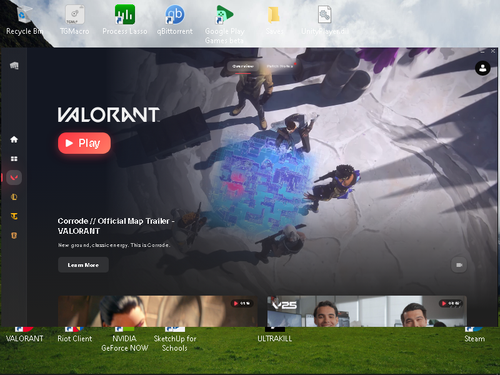The height and width of the screenshot is (375, 500).
Task: Minimize the Riot Client window
Action: point(482,51)
